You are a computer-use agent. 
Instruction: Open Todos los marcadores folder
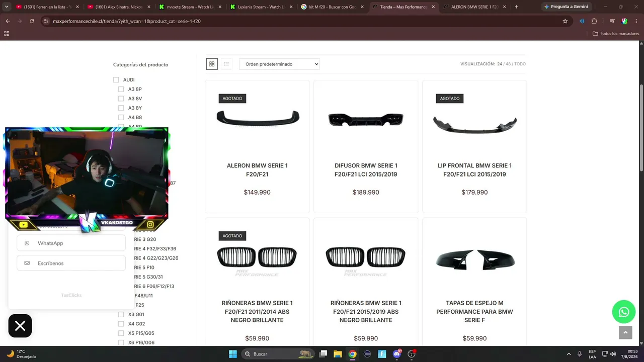616,33
